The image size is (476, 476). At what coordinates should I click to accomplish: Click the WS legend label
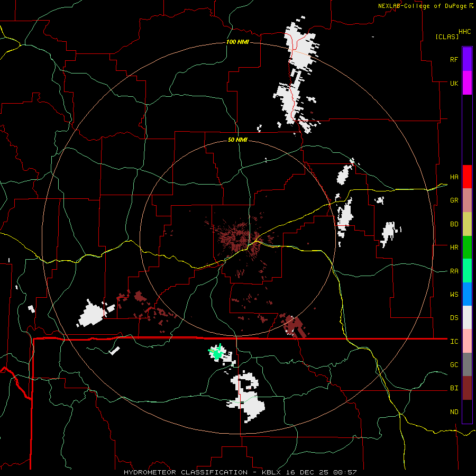coord(454,295)
